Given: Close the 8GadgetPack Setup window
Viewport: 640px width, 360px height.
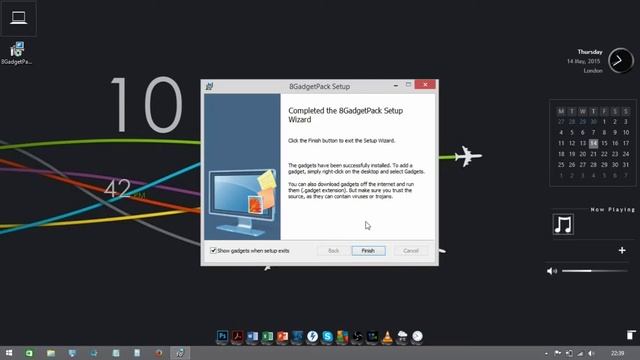Looking at the screenshot, I should (425, 84).
